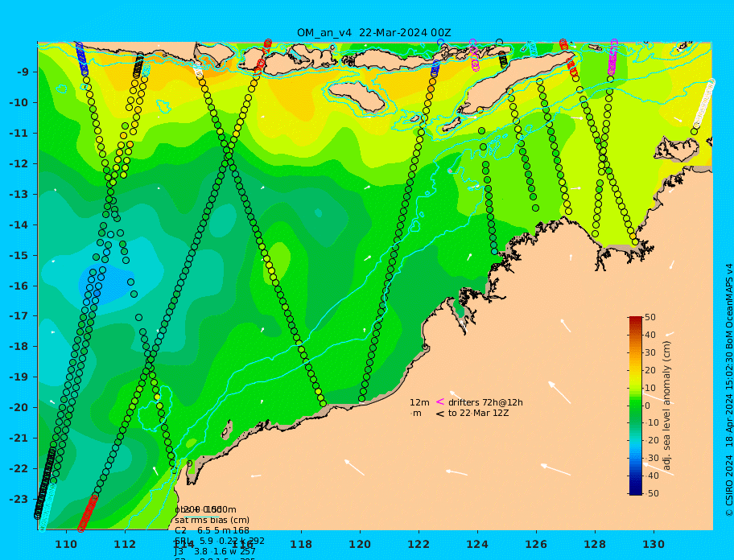This screenshot has height=560, width=734.
Task: Click latitude axis label -22
Action: (x=19, y=468)
